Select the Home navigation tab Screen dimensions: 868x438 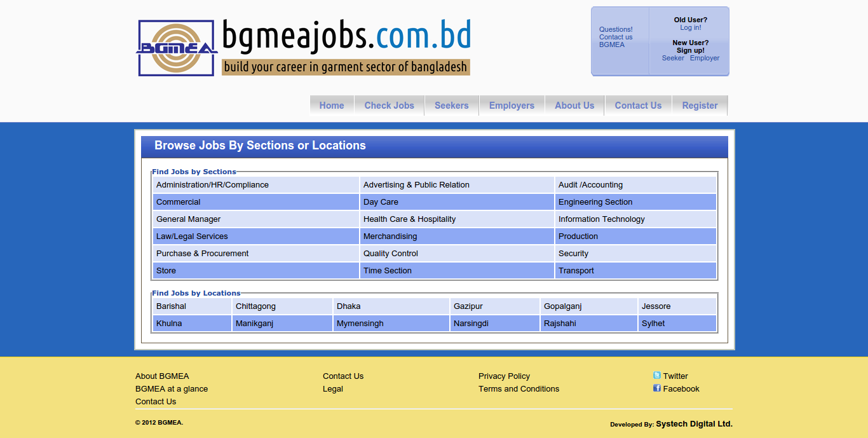(332, 106)
